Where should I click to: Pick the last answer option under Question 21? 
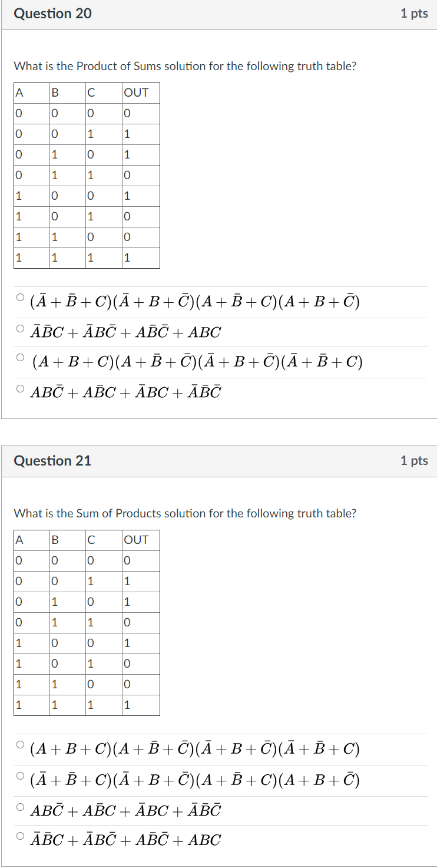click(x=21, y=836)
